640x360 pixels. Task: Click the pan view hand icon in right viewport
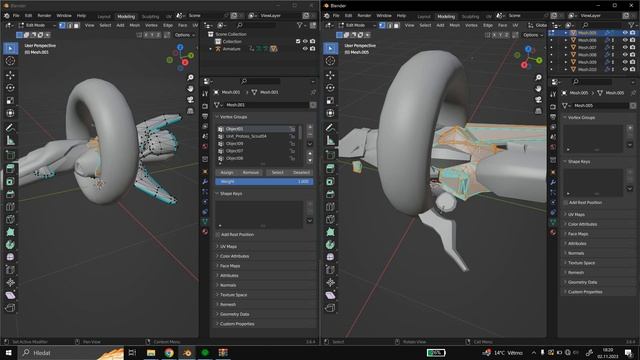tap(538, 88)
